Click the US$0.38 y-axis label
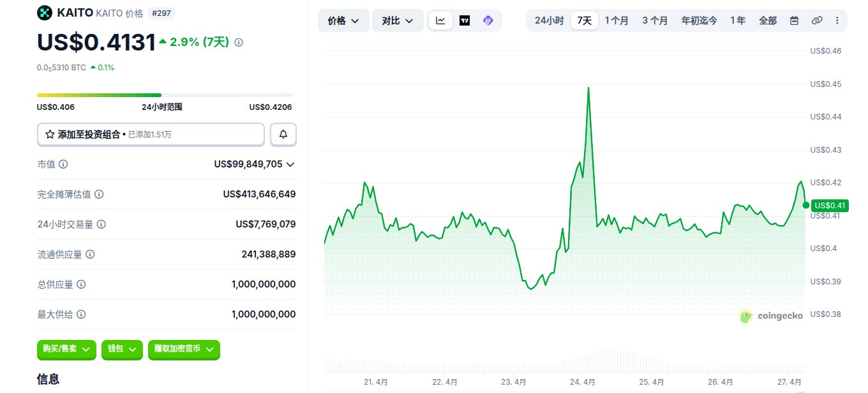This screenshot has height=393, width=868. (x=826, y=314)
